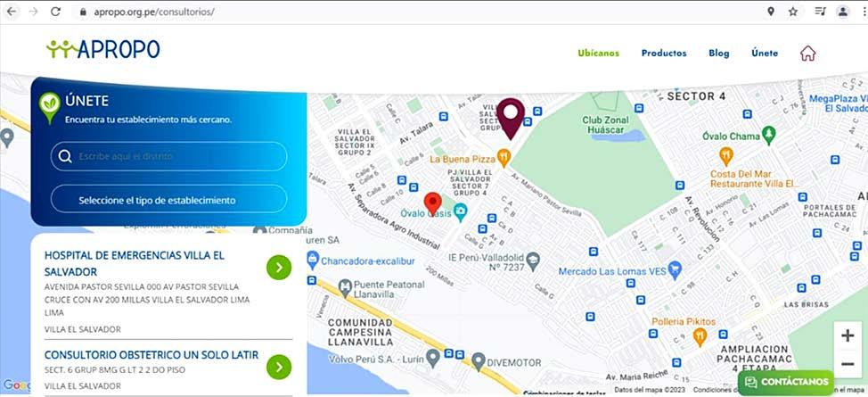Screen dimensions: 868x397
Task: Focus the 'Escribe aquí el distrito' search field
Action: coord(168,156)
